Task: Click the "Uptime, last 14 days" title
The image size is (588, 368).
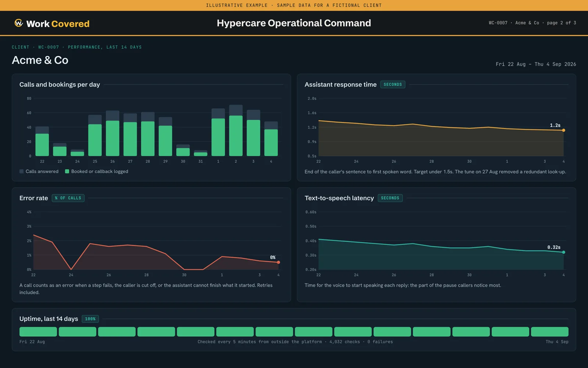Action: pyautogui.click(x=49, y=319)
